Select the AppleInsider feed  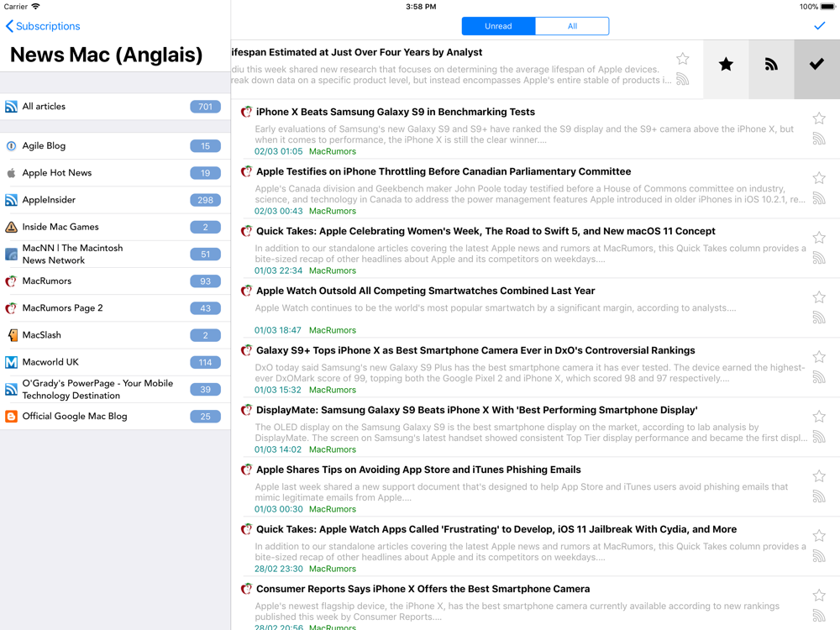point(49,200)
